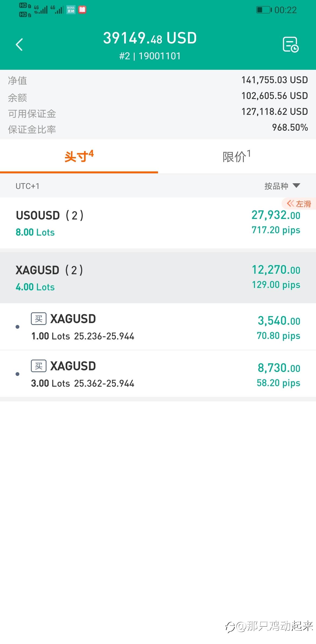Tap the back arrow icon

[x=19, y=45]
